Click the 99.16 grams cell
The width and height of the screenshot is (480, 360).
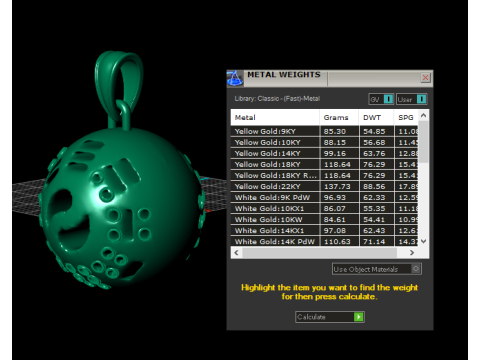[339, 153]
